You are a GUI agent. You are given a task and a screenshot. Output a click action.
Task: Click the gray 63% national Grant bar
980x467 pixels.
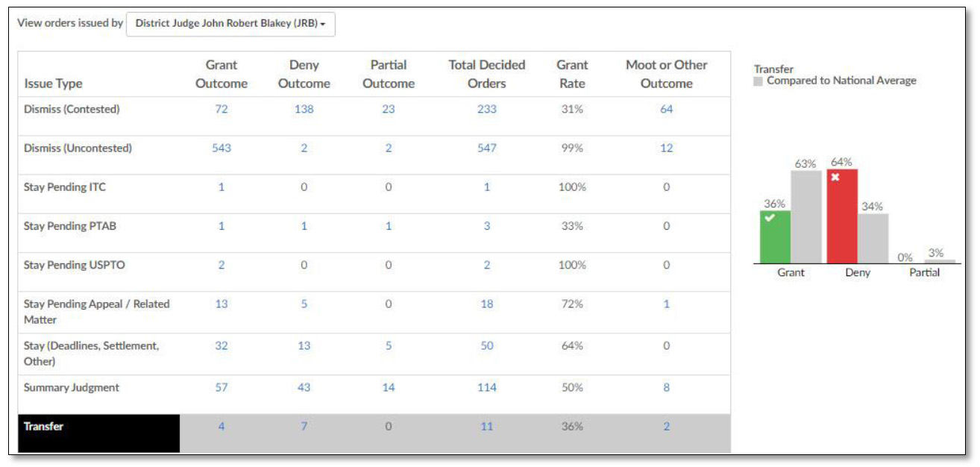pos(806,217)
